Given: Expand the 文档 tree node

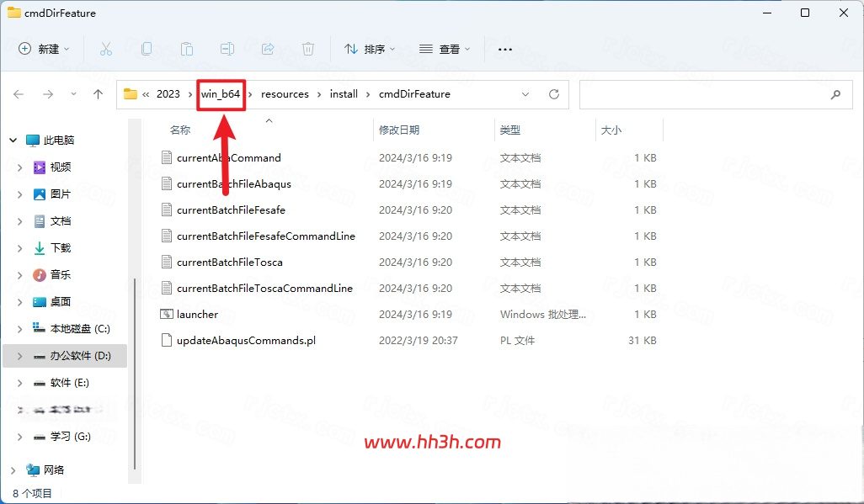Looking at the screenshot, I should (x=20, y=221).
